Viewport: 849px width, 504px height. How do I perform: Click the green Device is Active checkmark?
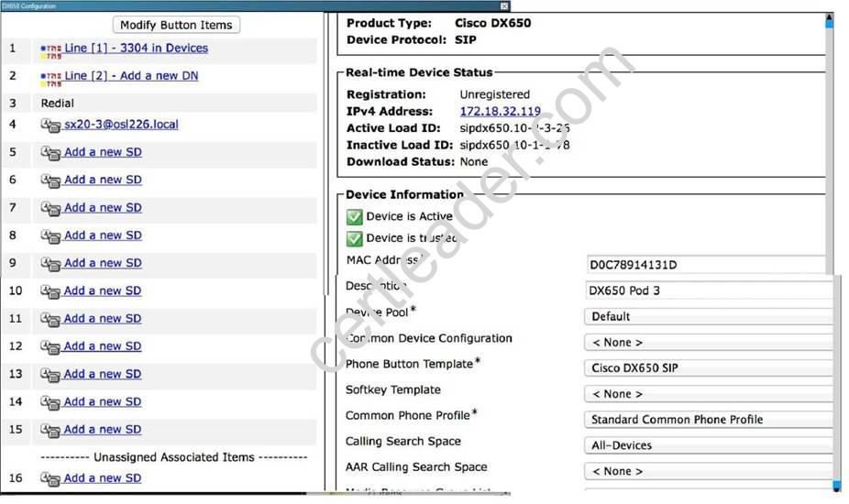tap(354, 217)
